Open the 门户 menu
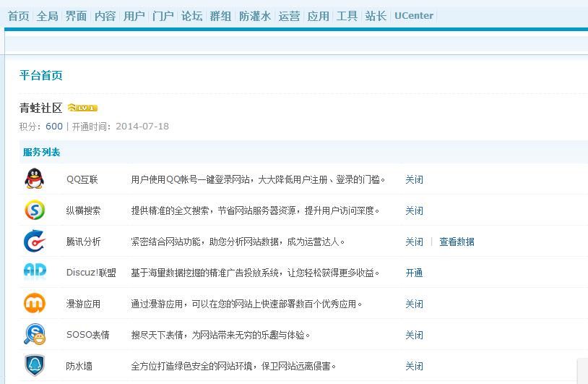 click(x=163, y=16)
